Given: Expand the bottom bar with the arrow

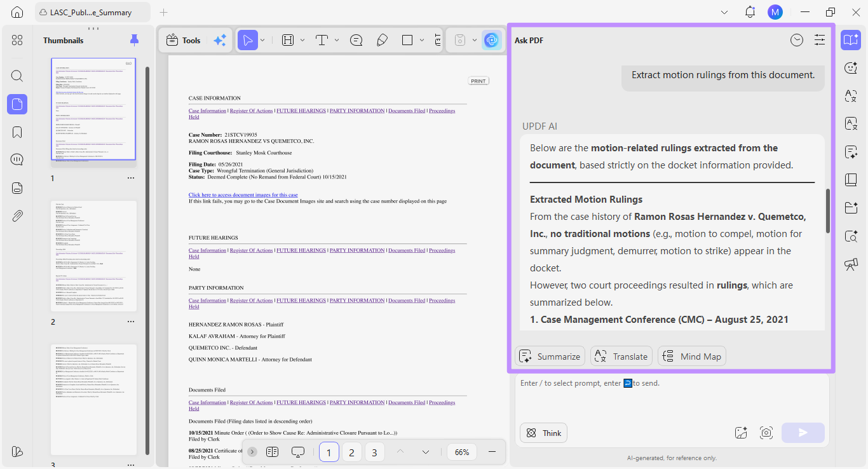Looking at the screenshot, I should (x=252, y=452).
